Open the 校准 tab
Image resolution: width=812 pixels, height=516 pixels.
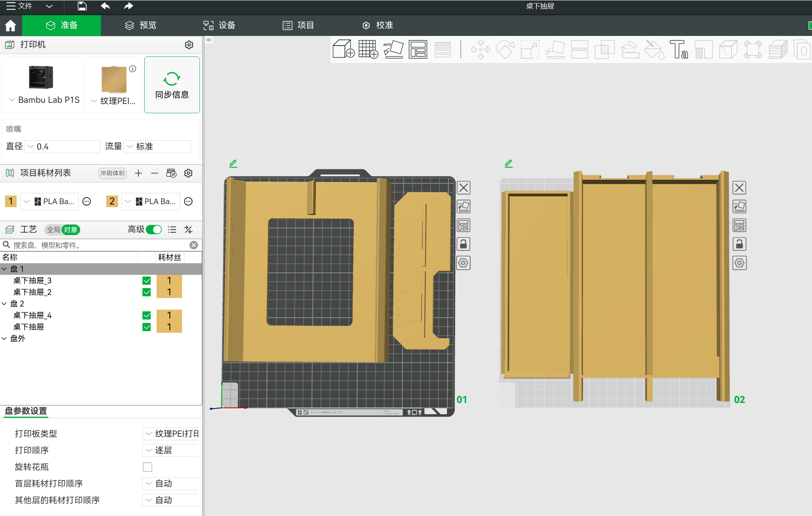(377, 25)
